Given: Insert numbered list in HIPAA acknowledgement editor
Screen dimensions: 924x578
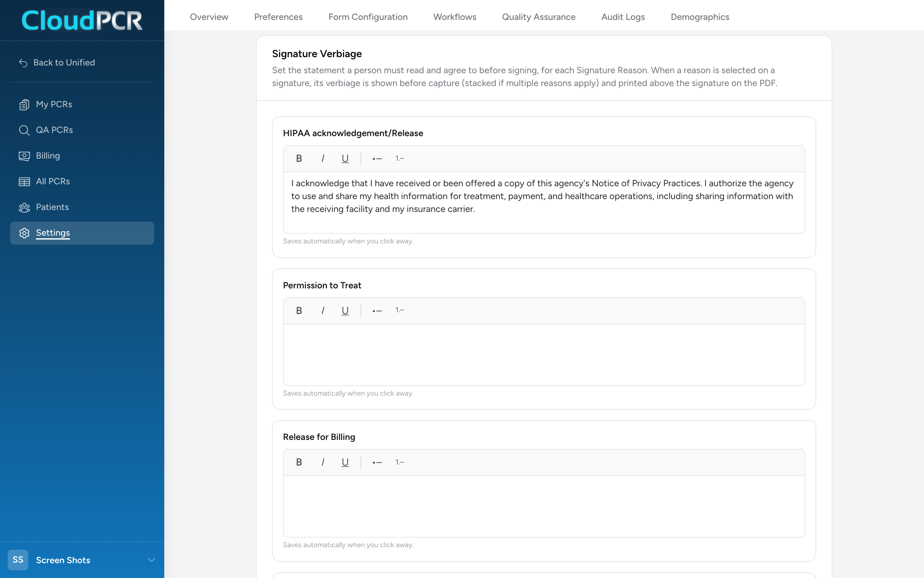Looking at the screenshot, I should (x=400, y=158).
